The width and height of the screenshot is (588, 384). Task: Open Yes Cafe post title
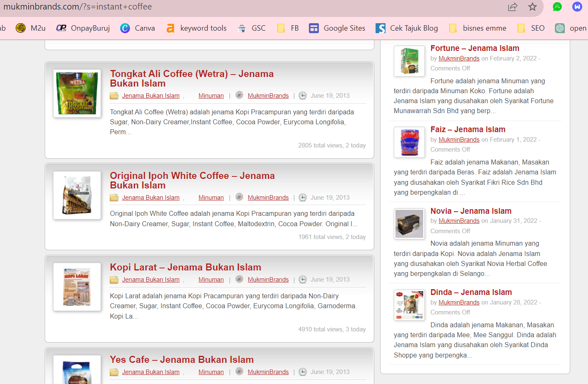[182, 360]
